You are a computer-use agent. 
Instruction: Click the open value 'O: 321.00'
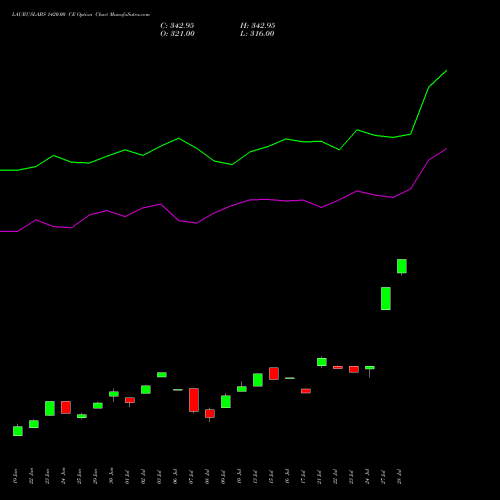pyautogui.click(x=177, y=34)
